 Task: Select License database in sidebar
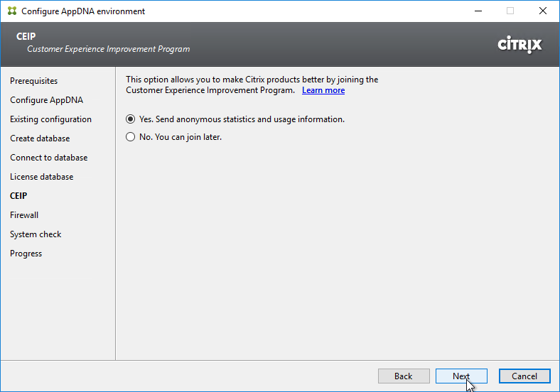[42, 177]
